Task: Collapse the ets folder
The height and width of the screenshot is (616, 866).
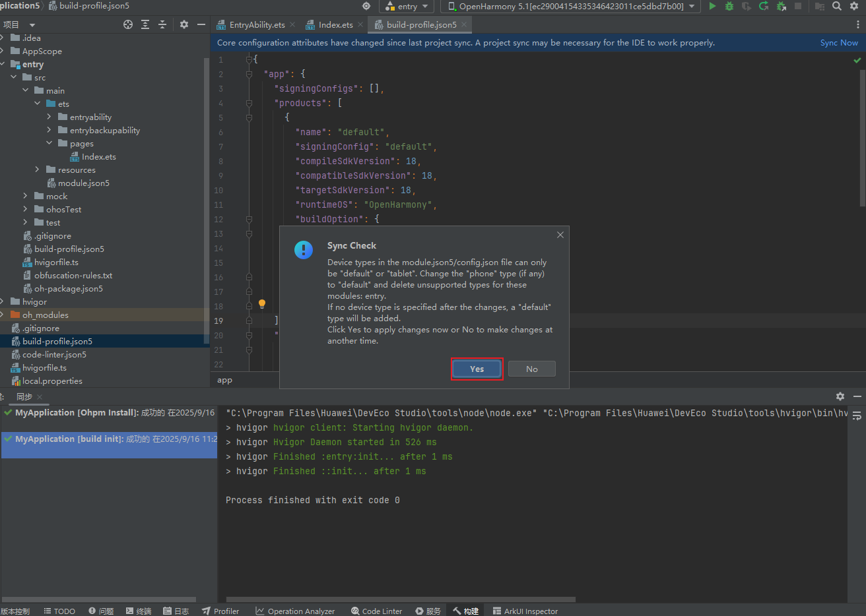Action: 38,104
